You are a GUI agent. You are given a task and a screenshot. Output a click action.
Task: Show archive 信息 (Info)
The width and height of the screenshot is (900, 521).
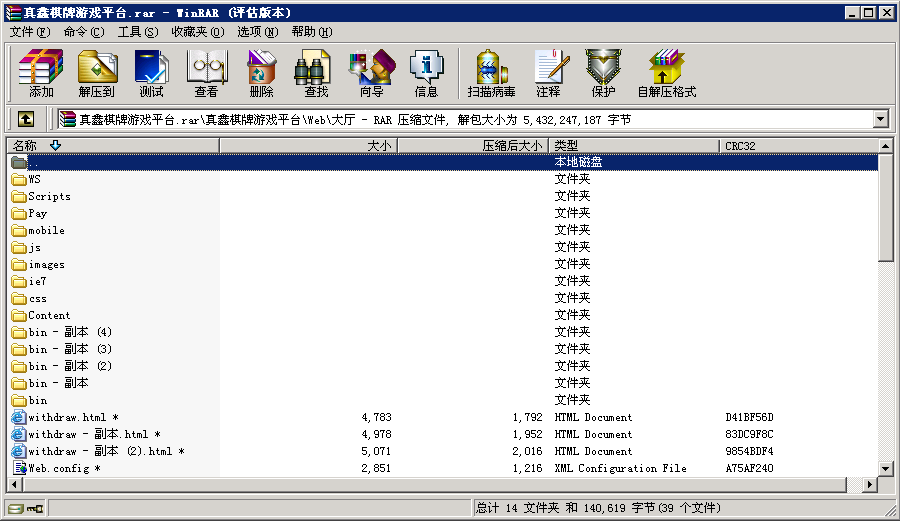coord(426,73)
